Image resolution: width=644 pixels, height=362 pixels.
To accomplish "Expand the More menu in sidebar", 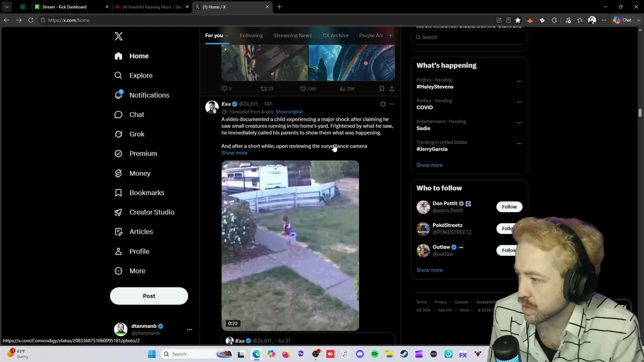I will click(130, 271).
